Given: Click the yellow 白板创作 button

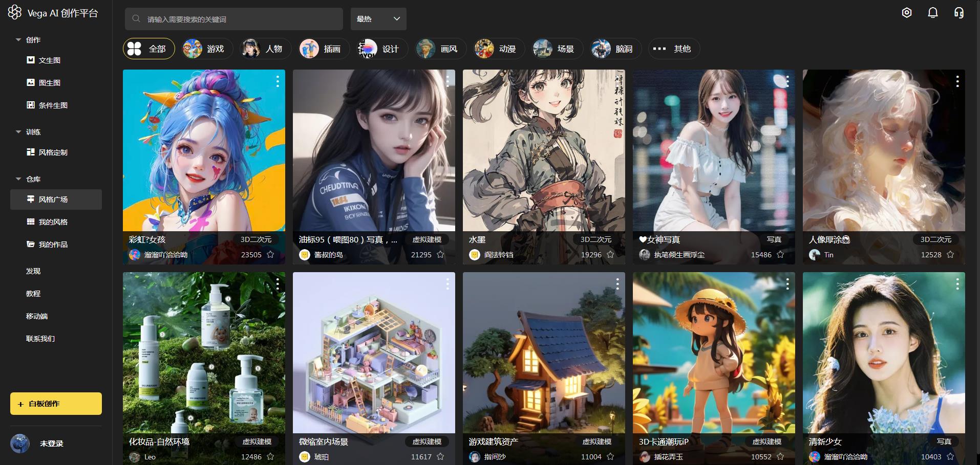Looking at the screenshot, I should (56, 404).
